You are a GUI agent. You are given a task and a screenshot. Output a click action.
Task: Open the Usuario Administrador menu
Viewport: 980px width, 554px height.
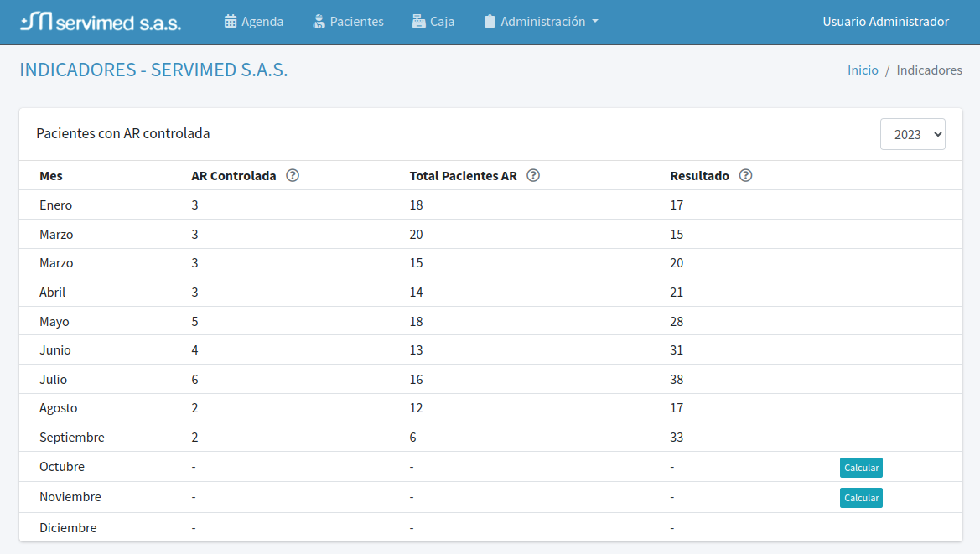[x=885, y=22]
